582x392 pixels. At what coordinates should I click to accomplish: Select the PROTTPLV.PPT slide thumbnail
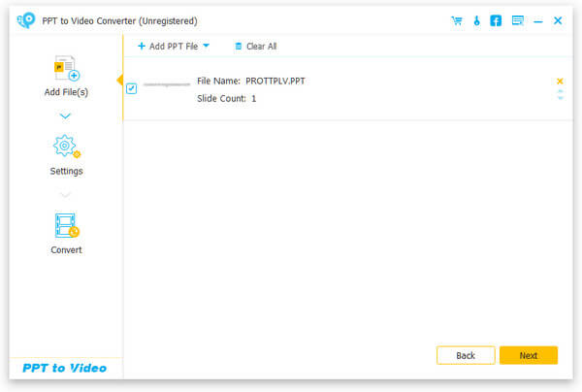pyautogui.click(x=166, y=86)
